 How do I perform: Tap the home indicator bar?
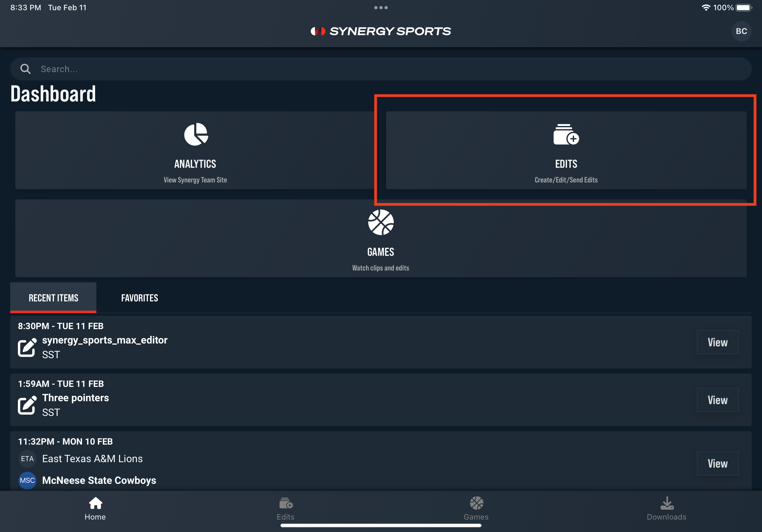(381, 525)
